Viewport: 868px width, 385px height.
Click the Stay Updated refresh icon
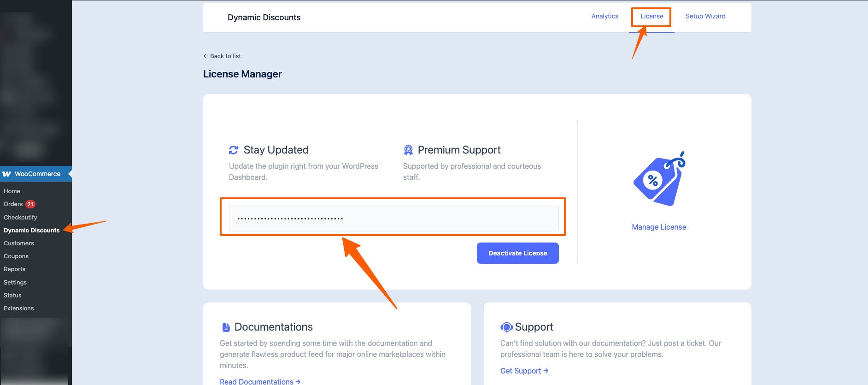pos(234,150)
